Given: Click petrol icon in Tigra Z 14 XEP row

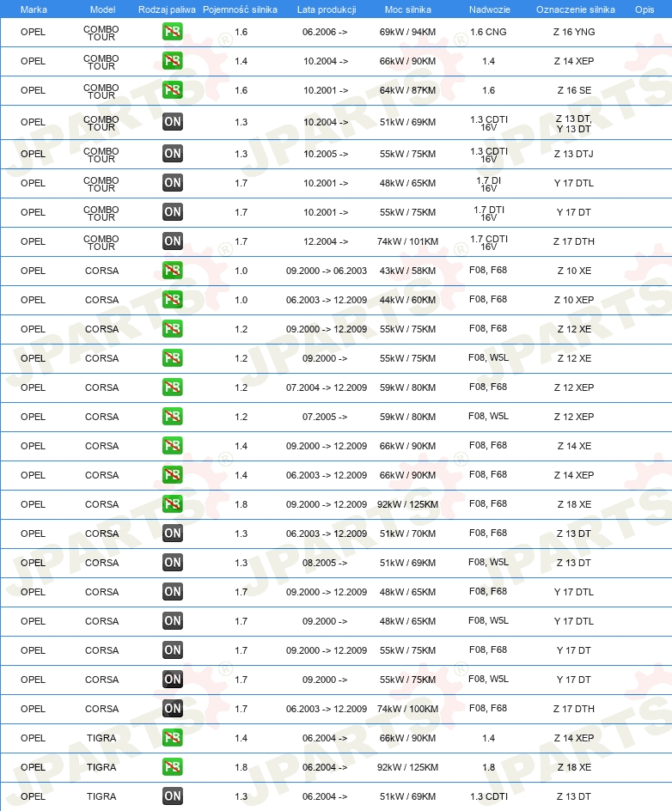Looking at the screenshot, I should (172, 738).
